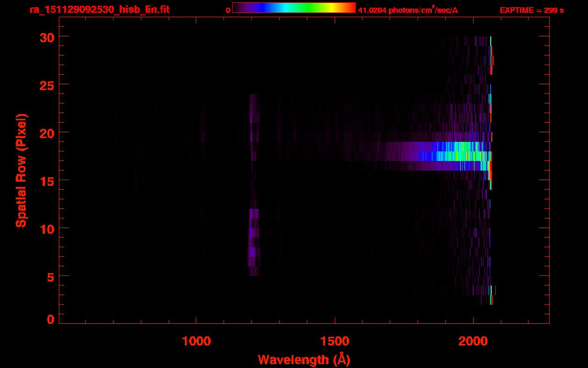Viewport: 588px width, 368px height.
Task: Click the Wavelength (Å) axis title
Action: coord(305,359)
